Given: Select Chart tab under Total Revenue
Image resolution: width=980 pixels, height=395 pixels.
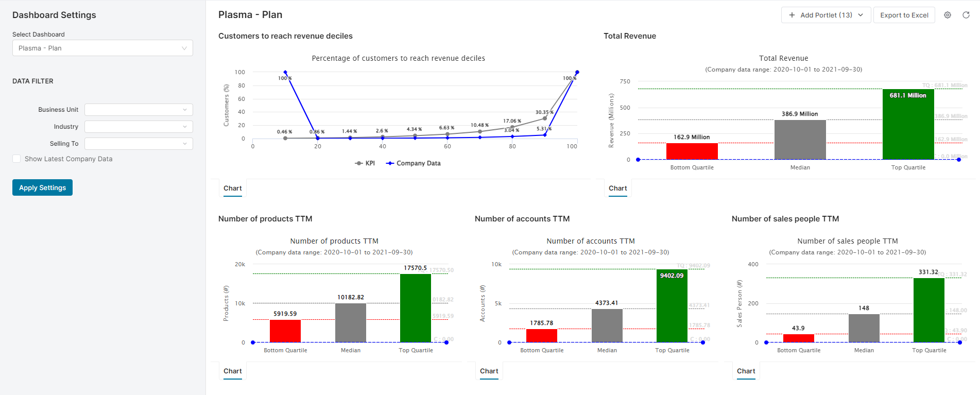Looking at the screenshot, I should [x=618, y=188].
